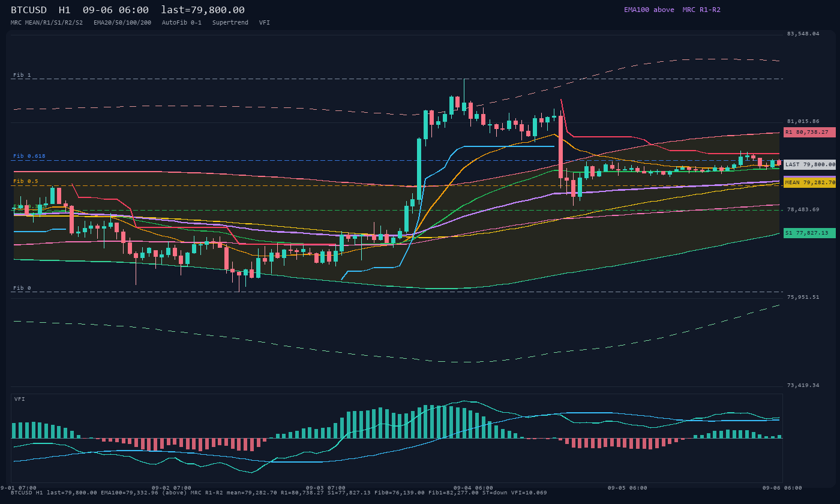Select the green 'S1 77,827.13' price tag
This screenshot has height=504, width=840.
tap(809, 233)
